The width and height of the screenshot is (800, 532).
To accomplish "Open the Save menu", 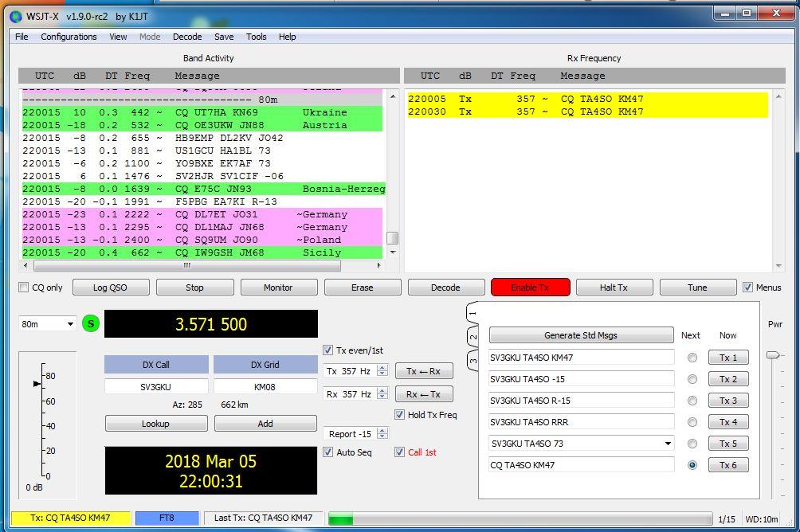I will [224, 37].
